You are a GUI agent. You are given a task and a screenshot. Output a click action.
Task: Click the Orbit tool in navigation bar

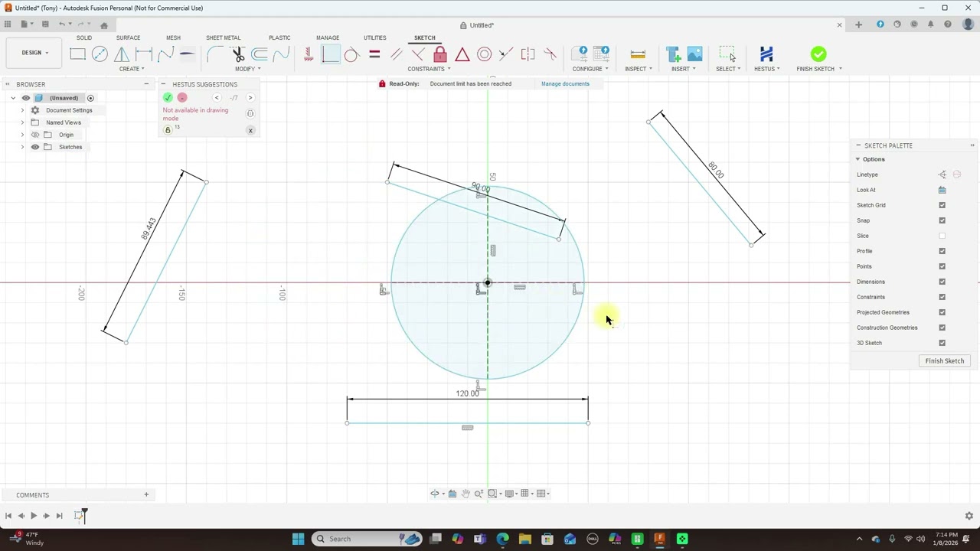pos(435,494)
